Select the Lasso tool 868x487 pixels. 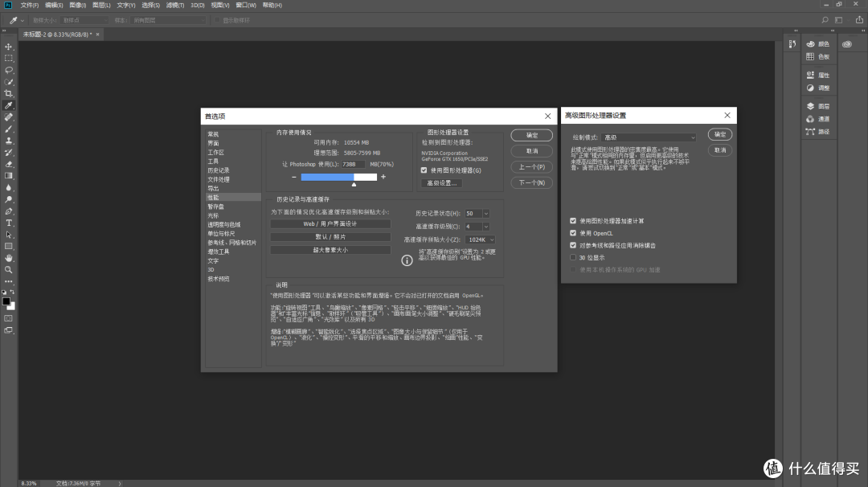click(8, 70)
